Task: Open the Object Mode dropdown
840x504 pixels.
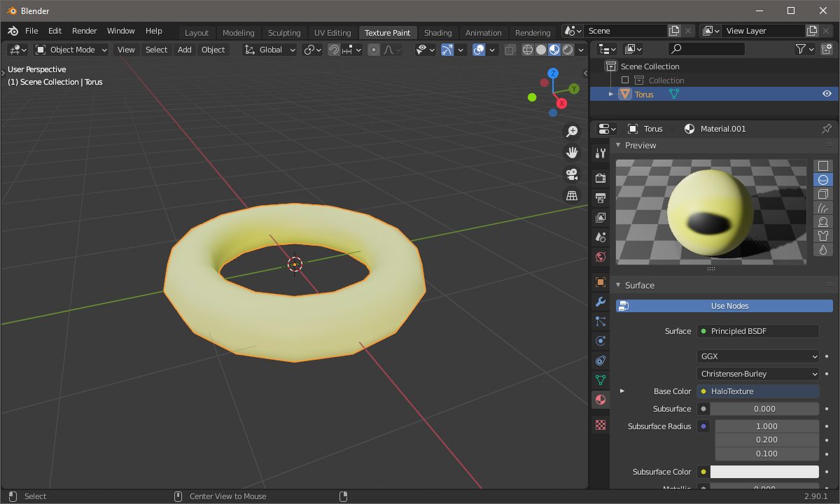Action: point(71,50)
